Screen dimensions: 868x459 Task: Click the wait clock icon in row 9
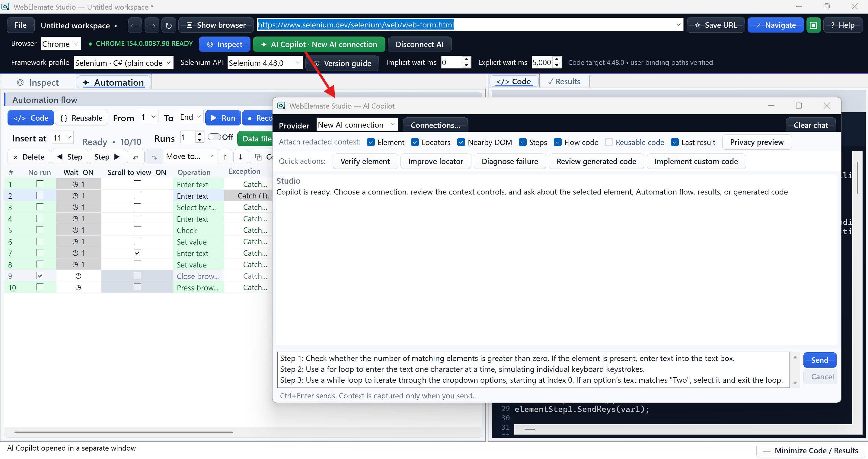pyautogui.click(x=78, y=276)
